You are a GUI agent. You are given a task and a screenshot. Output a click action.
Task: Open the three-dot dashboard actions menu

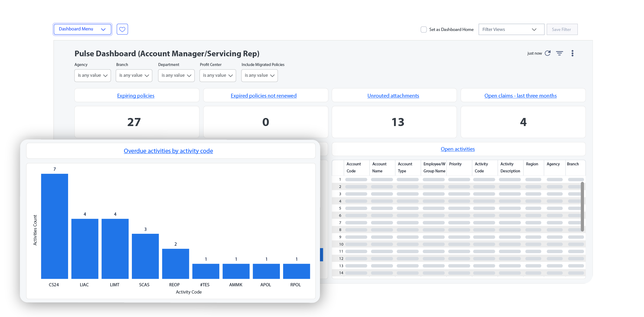point(572,53)
